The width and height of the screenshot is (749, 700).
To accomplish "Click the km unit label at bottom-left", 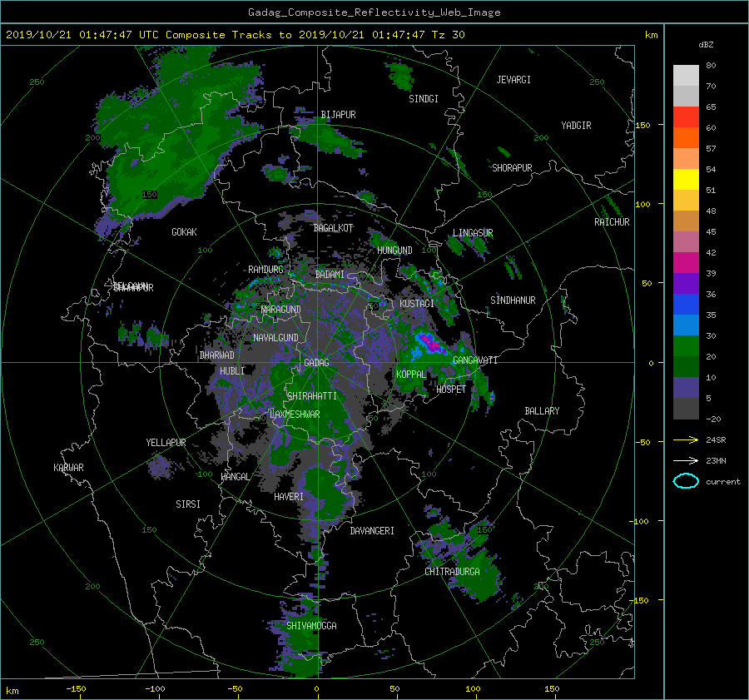I will pos(12,691).
